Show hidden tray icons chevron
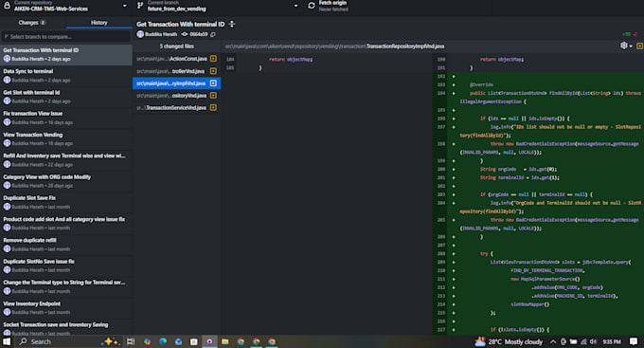 553,341
